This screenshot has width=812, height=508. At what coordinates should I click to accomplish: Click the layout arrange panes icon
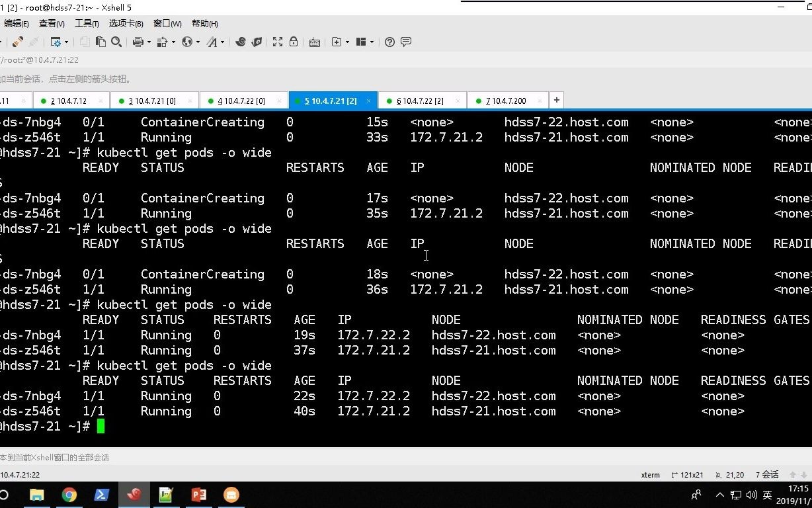[361, 42]
